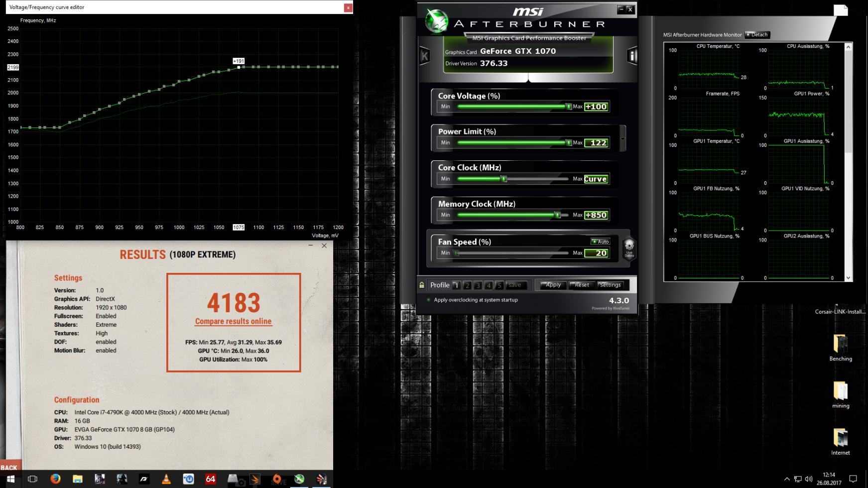The height and width of the screenshot is (488, 868).
Task: Adjust the Core Clock slider handle
Action: (x=504, y=179)
